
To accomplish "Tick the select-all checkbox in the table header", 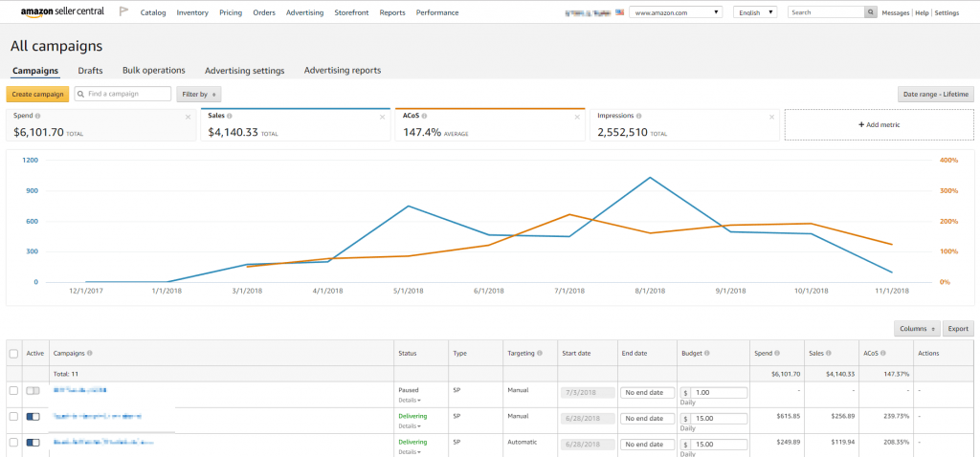I will click(13, 354).
